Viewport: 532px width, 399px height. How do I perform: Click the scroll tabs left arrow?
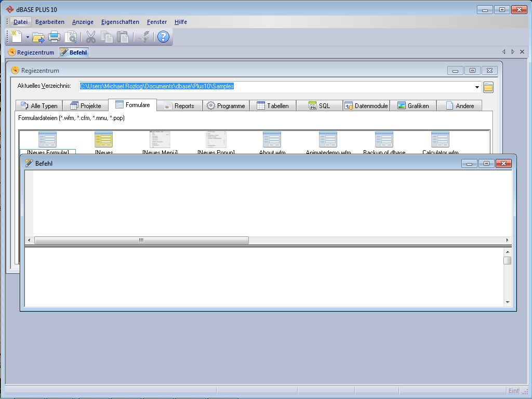click(504, 52)
